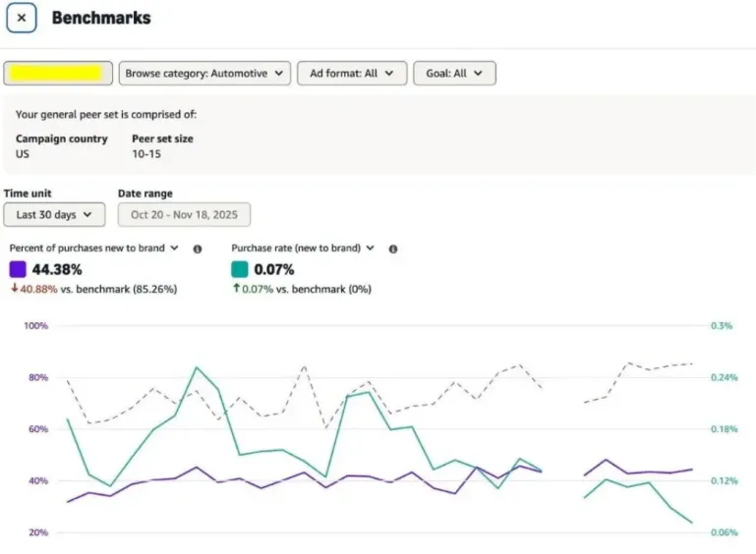Click the Oct 20 - Nov 18, 2025 date range field

coord(184,214)
